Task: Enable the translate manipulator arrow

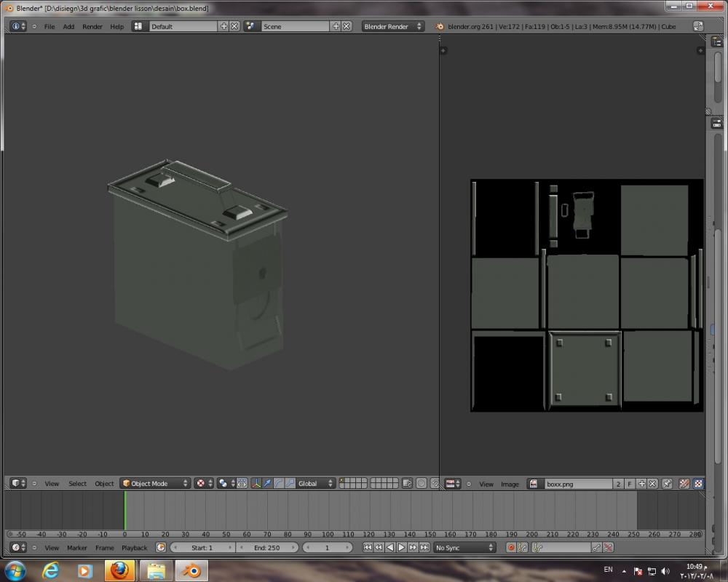Action: point(267,483)
